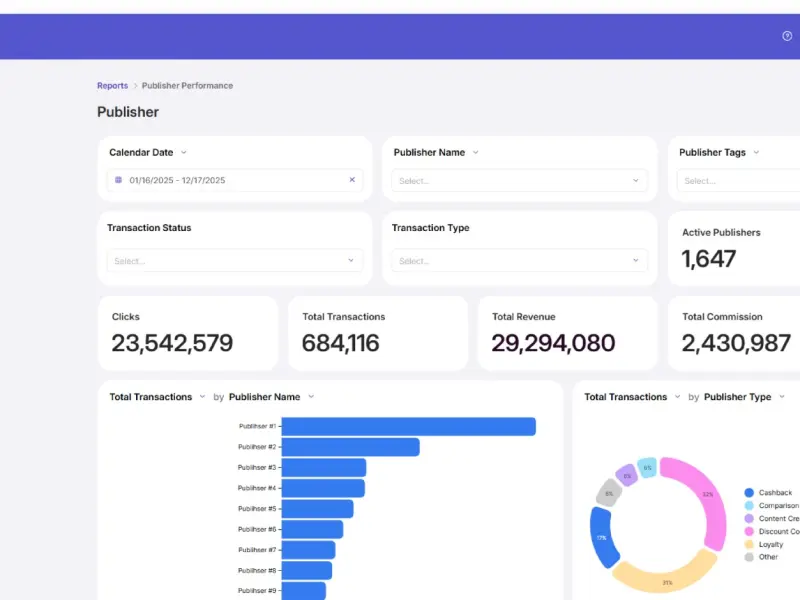Expand the Publisher Tags filter chevron
This screenshot has width=800, height=600.
[756, 152]
